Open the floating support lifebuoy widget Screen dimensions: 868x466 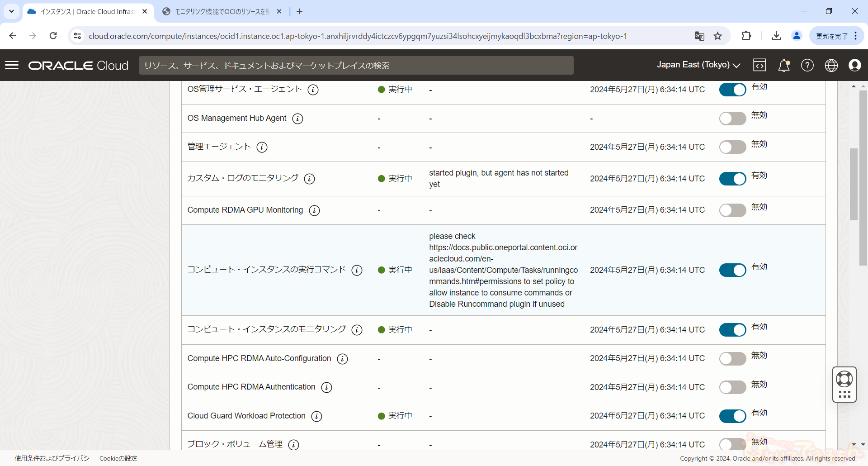(x=844, y=379)
